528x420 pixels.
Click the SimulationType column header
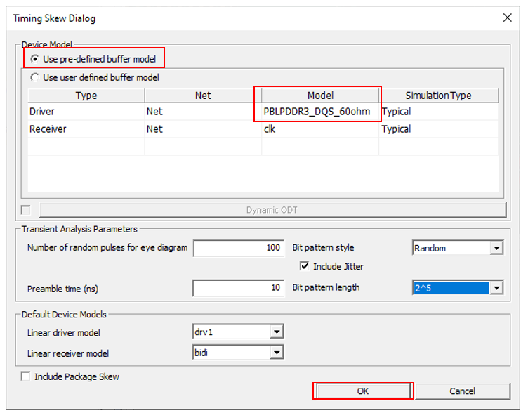[438, 96]
